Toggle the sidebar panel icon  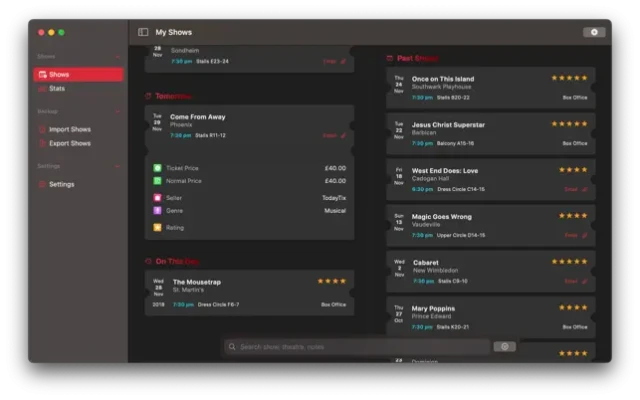click(143, 32)
